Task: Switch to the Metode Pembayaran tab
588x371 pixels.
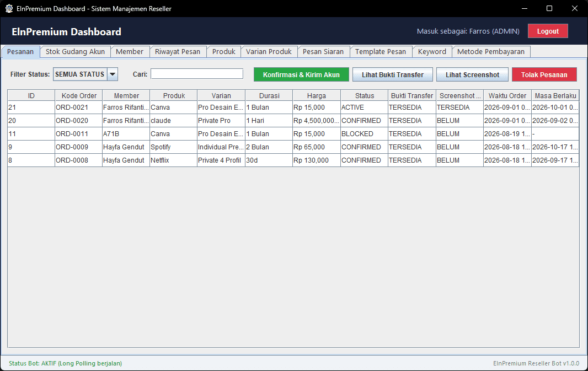Action: click(x=491, y=52)
